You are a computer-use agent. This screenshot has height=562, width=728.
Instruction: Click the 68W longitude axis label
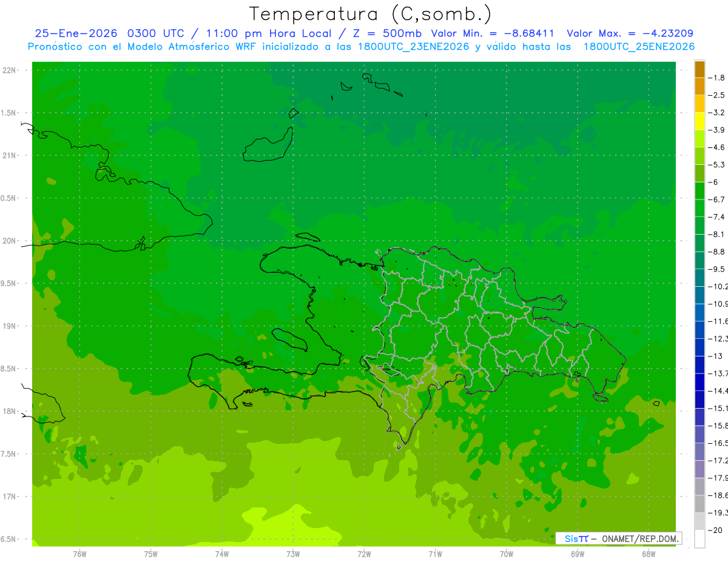click(x=649, y=554)
